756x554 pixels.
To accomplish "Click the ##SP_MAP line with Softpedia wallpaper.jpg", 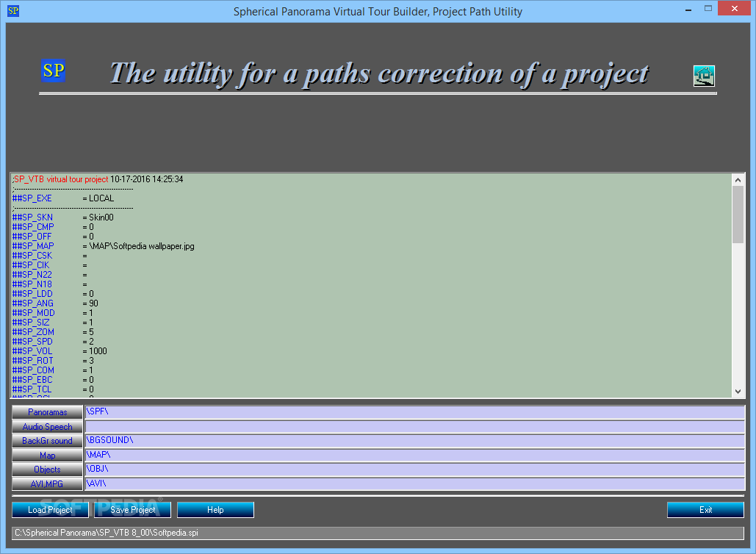I will pyautogui.click(x=103, y=246).
